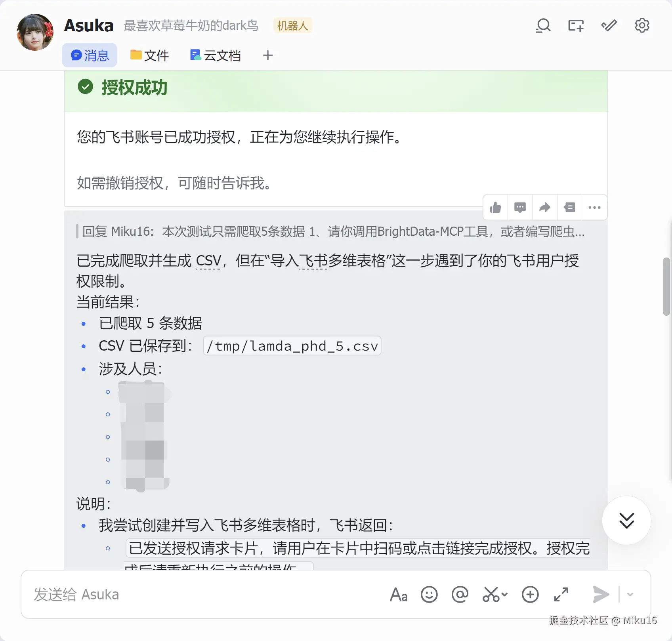The height and width of the screenshot is (641, 672).
Task: Jump to latest messages button
Action: click(626, 520)
